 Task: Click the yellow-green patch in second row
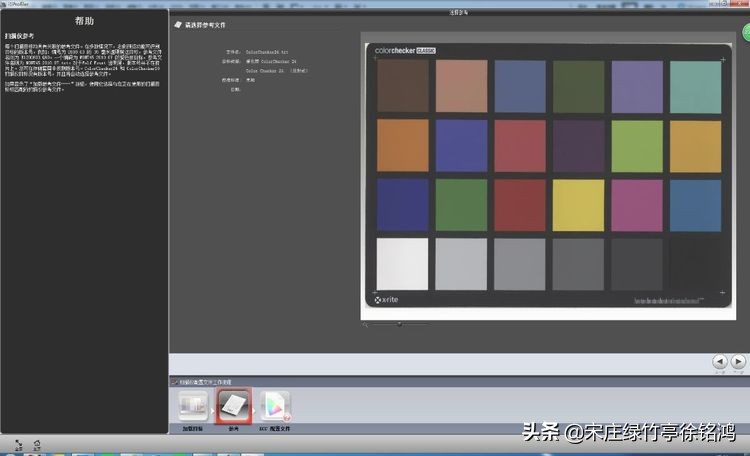(x=637, y=146)
